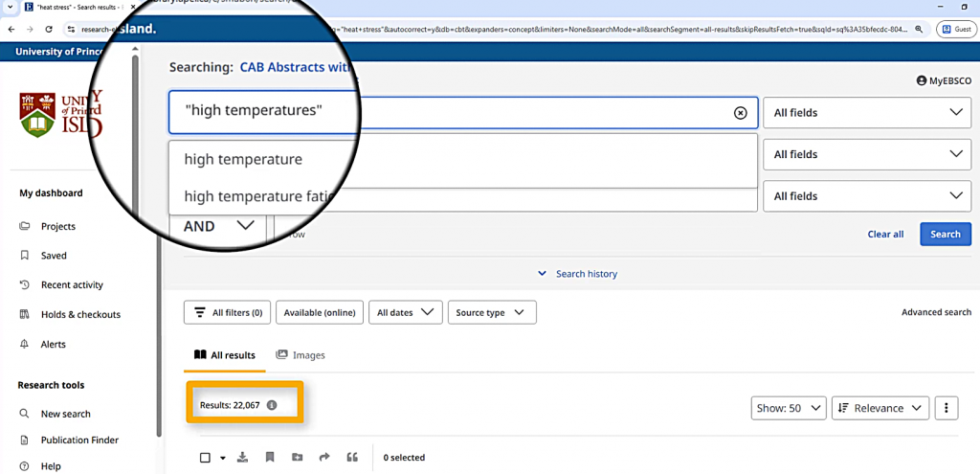Switch to the Images tab
Viewport: 980px width, 474px height.
click(x=301, y=355)
